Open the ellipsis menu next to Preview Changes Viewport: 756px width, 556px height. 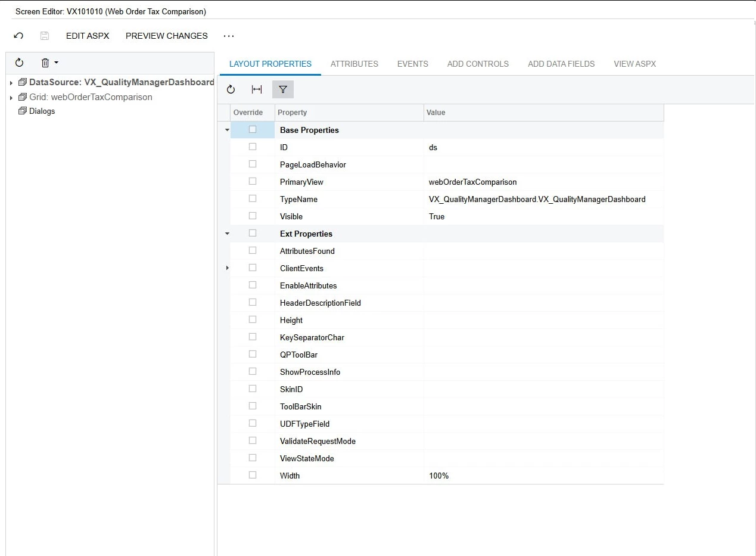[x=229, y=36]
